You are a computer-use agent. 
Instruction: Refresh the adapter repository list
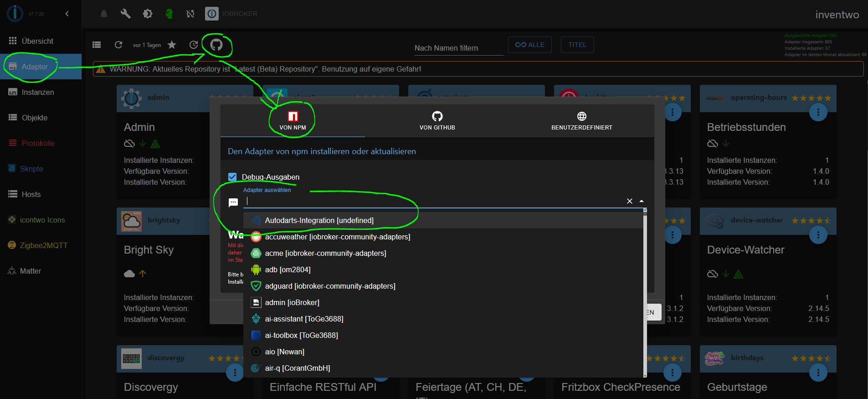118,45
